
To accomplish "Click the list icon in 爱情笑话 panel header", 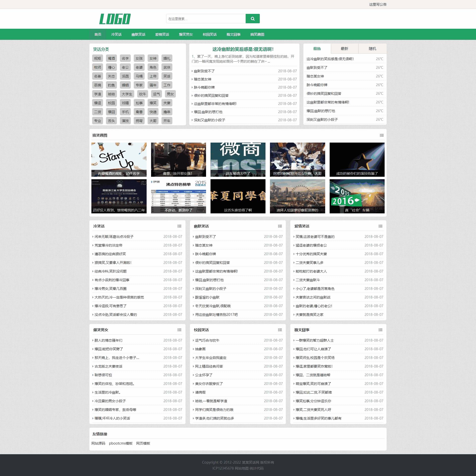I will point(380,226).
